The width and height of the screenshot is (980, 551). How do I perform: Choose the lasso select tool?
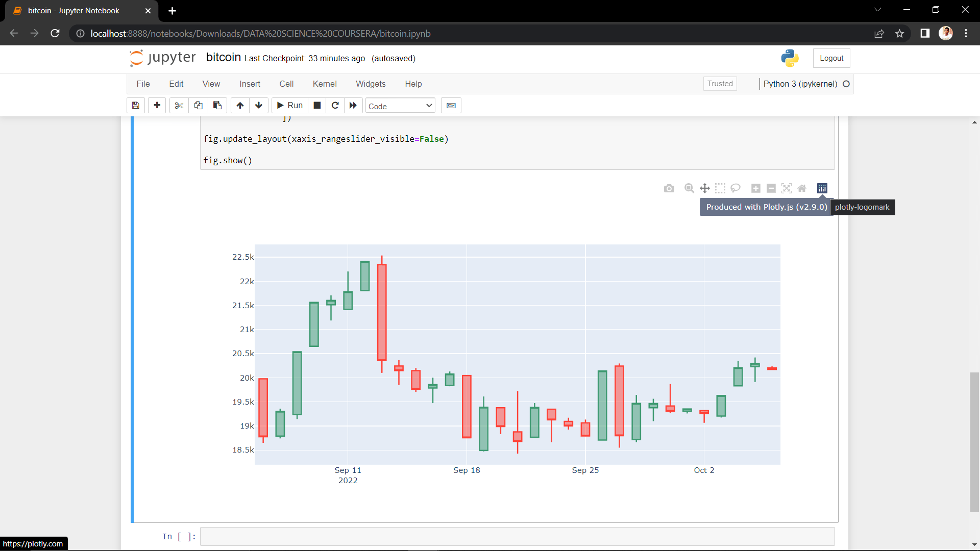[736, 188]
